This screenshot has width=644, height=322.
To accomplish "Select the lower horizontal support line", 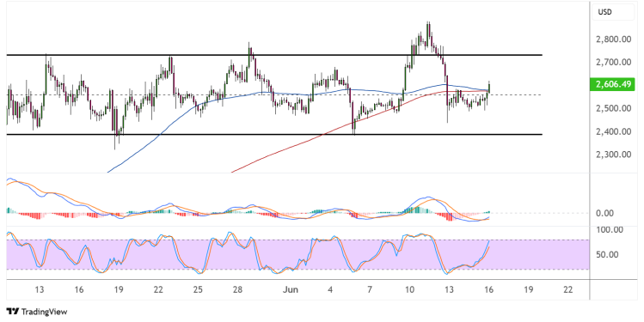I will coord(274,134).
